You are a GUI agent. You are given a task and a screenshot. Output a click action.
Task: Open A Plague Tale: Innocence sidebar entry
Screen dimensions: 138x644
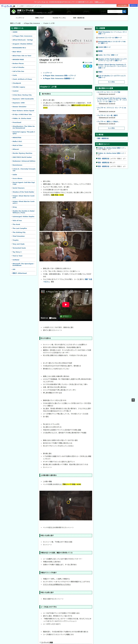point(22,36)
